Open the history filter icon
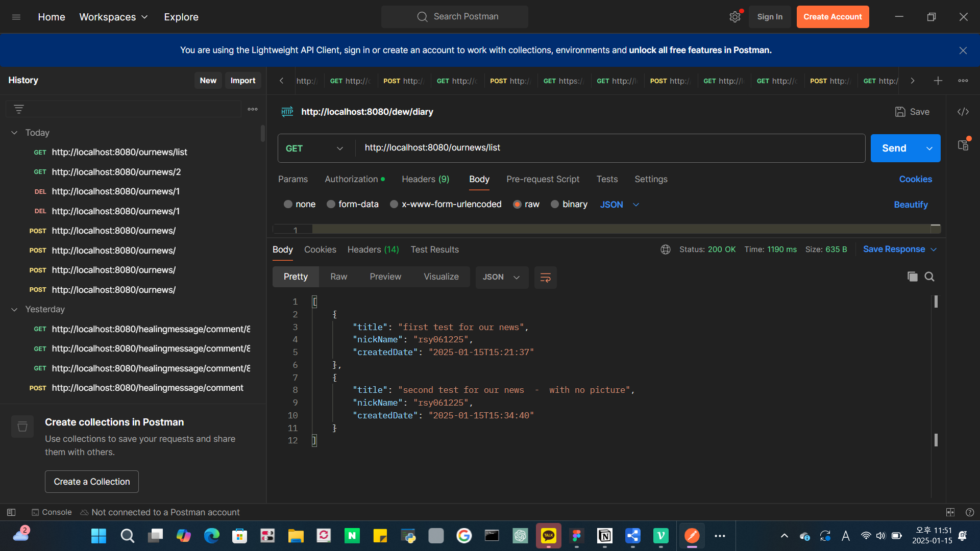This screenshot has width=980, height=551. point(19,109)
